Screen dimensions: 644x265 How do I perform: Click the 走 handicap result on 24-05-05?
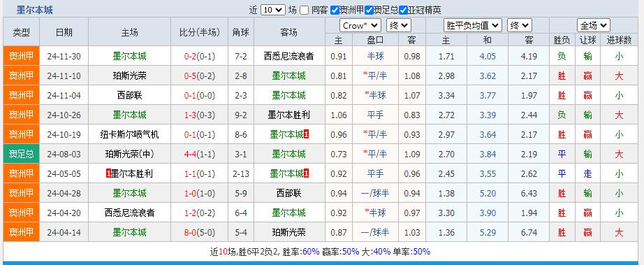point(587,174)
